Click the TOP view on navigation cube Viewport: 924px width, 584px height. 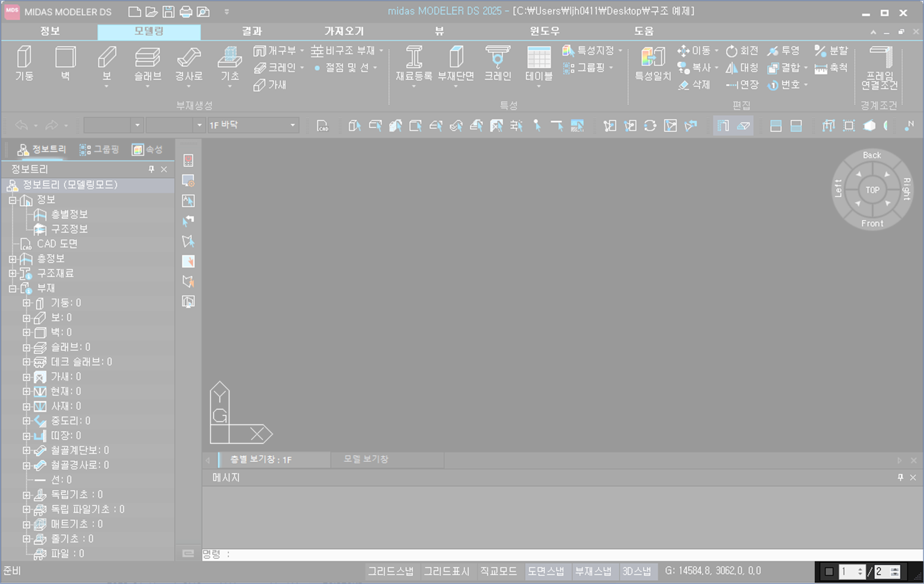[873, 190]
